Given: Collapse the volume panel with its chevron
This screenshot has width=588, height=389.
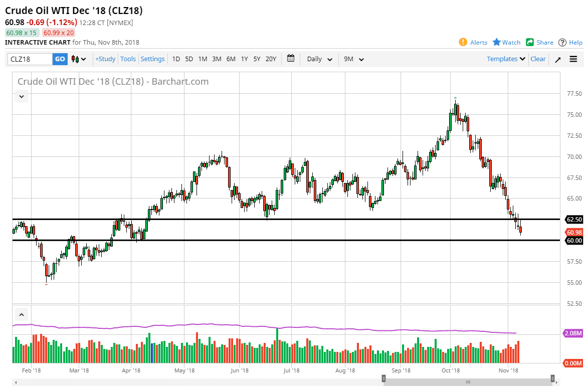Looking at the screenshot, I should coord(21,314).
